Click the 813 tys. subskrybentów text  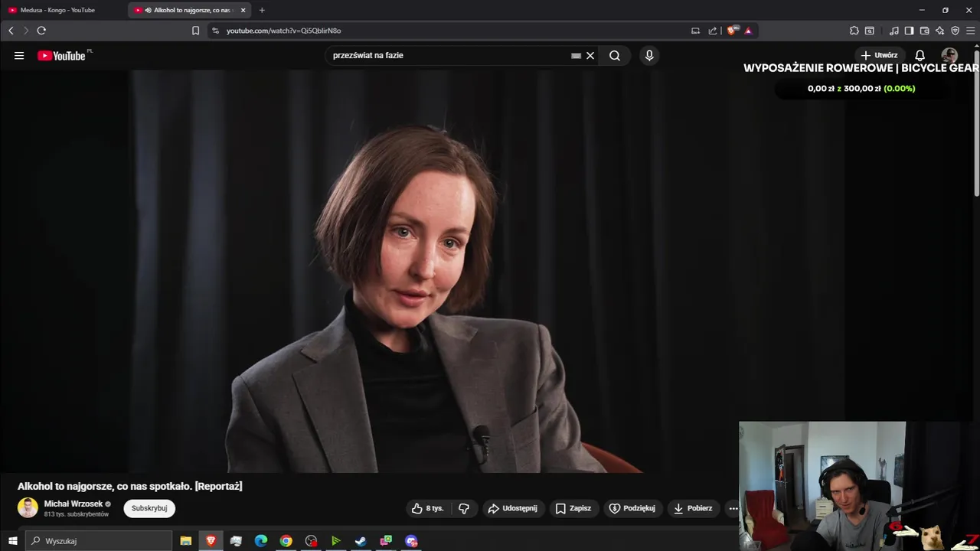pyautogui.click(x=77, y=514)
